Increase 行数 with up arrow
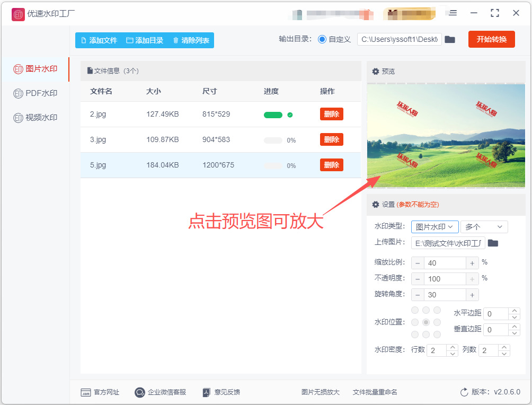This screenshot has height=405, width=532. 453,347
